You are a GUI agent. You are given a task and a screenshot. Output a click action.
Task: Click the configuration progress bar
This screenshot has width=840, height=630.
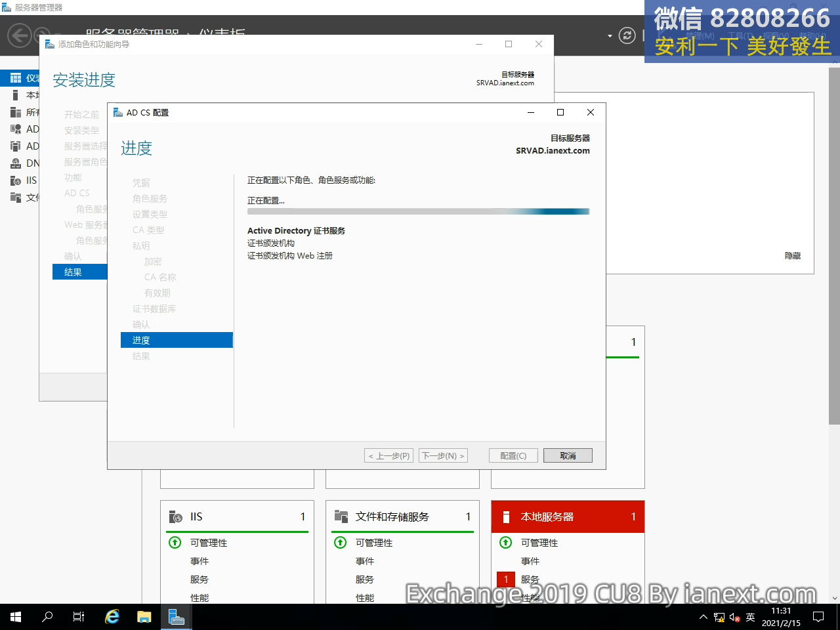[419, 211]
